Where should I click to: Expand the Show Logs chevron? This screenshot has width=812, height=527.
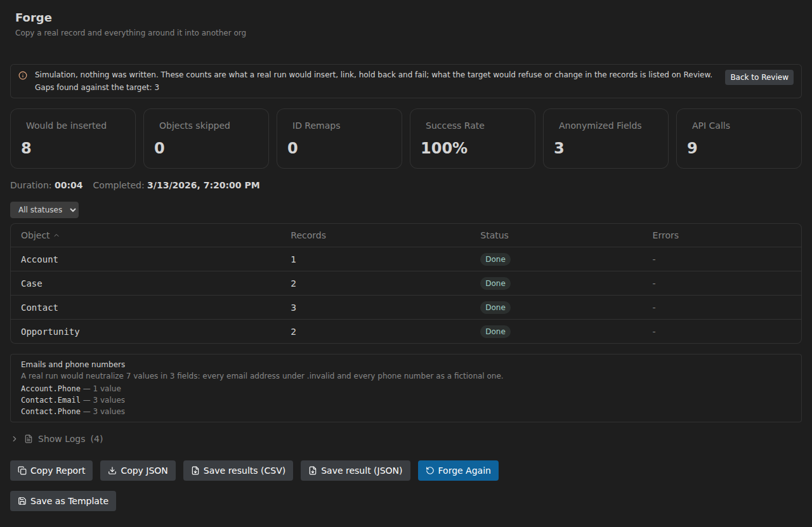pos(15,439)
